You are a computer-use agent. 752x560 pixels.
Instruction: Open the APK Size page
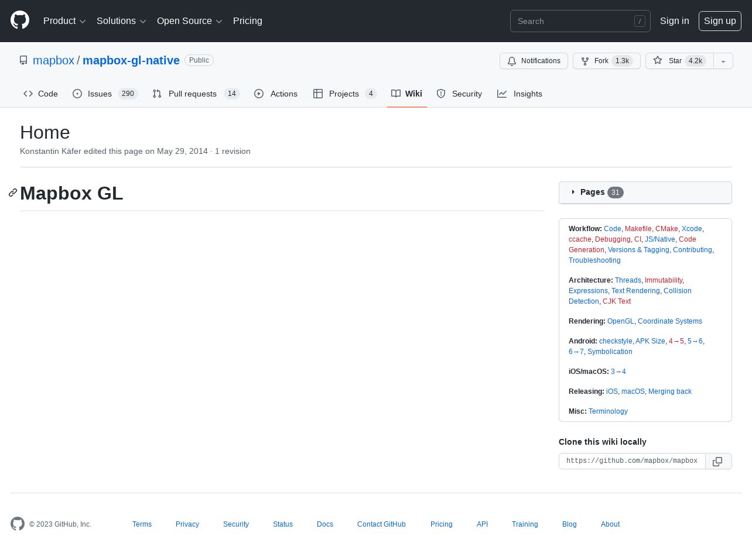tap(650, 341)
